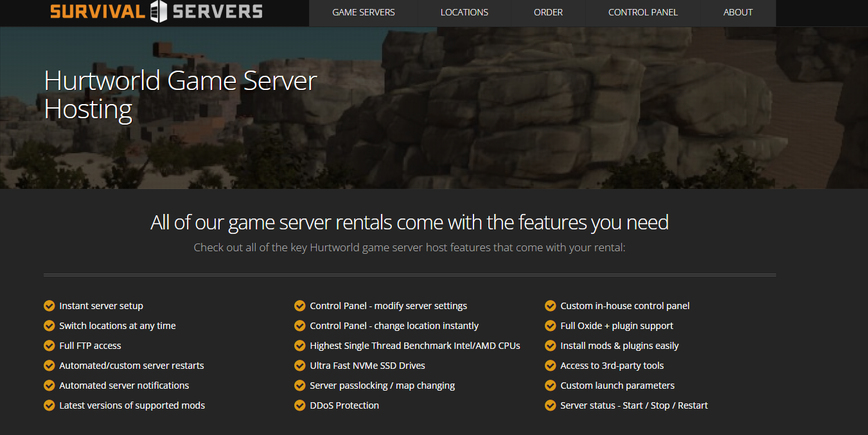Click checkmark icon beside Instant server setup

[x=49, y=306]
